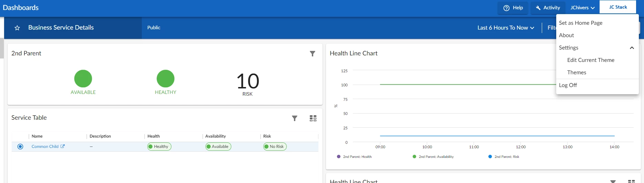Click the Activity wrench icon
Screen dimensions: 644x183
point(538,8)
